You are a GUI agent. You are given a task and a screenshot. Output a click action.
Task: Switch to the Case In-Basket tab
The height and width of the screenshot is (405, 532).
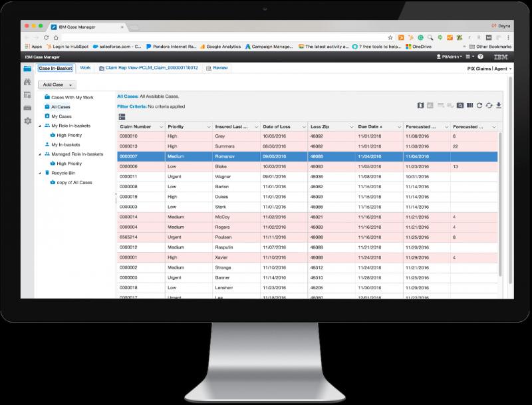click(x=55, y=68)
